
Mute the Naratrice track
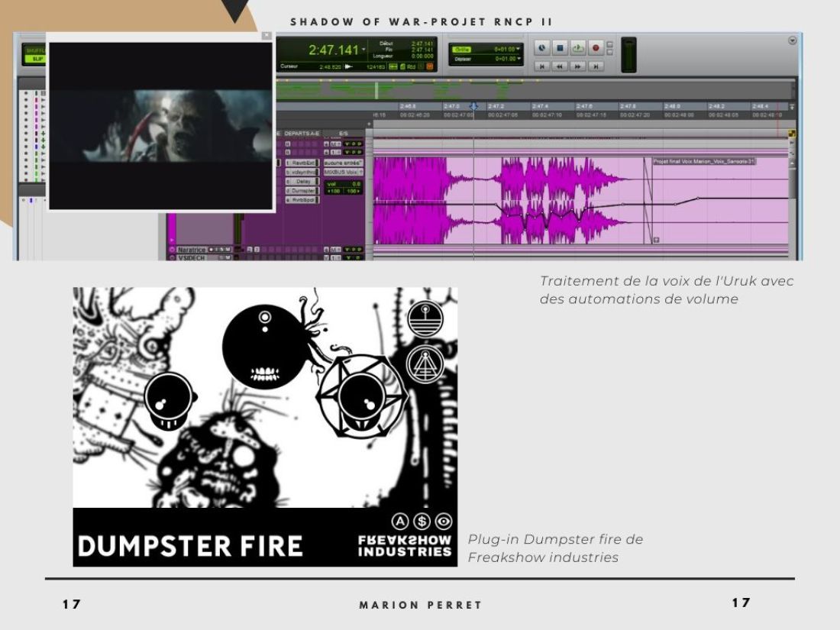coord(228,250)
